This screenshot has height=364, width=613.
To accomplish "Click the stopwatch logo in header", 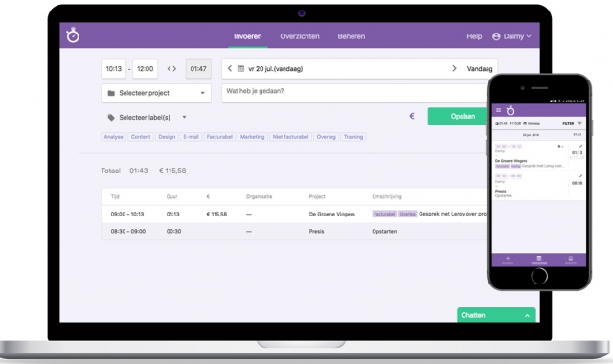I will (x=73, y=35).
